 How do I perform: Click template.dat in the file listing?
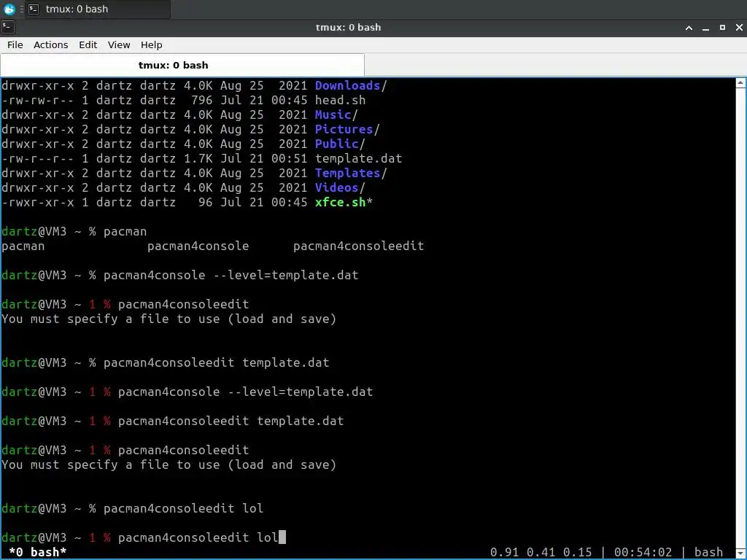pyautogui.click(x=358, y=158)
